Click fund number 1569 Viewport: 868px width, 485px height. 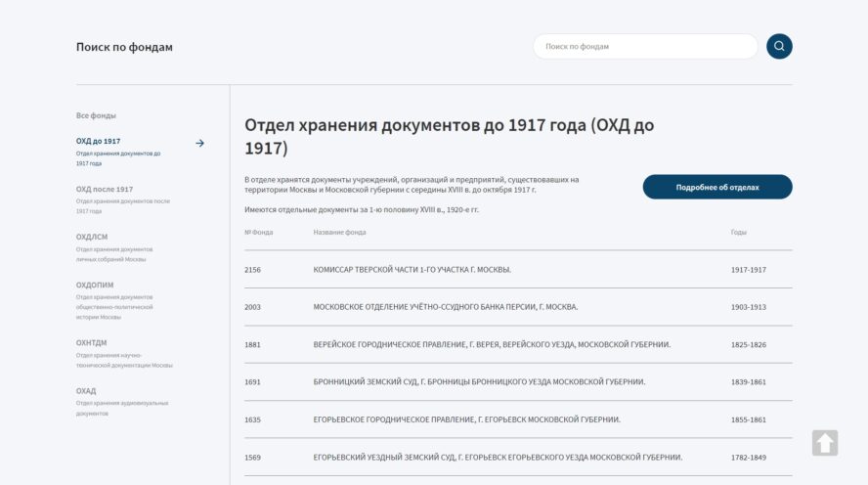pos(252,458)
